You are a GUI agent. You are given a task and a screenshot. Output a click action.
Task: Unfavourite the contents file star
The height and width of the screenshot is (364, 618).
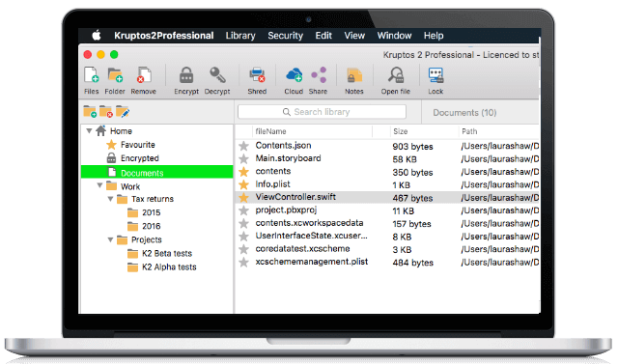tap(244, 172)
